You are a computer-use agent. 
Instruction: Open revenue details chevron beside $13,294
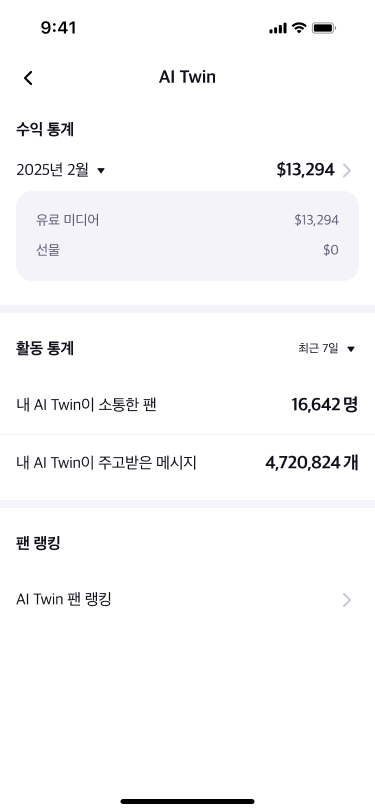347,170
